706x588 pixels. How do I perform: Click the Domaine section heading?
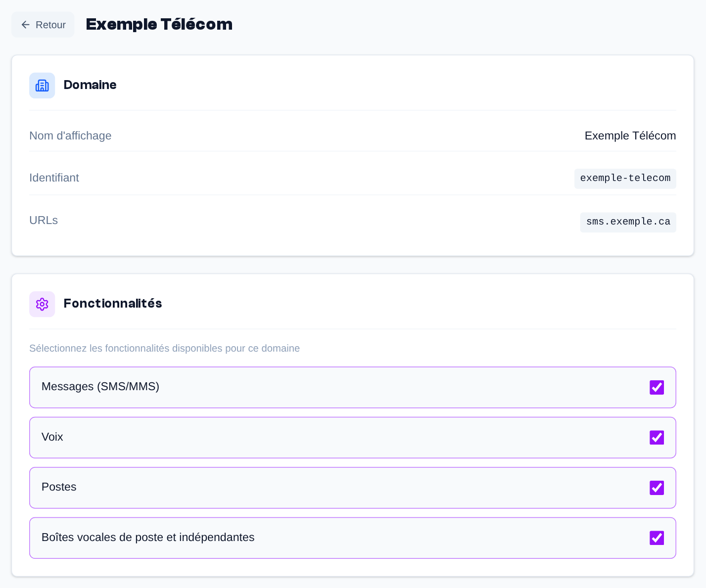[90, 85]
